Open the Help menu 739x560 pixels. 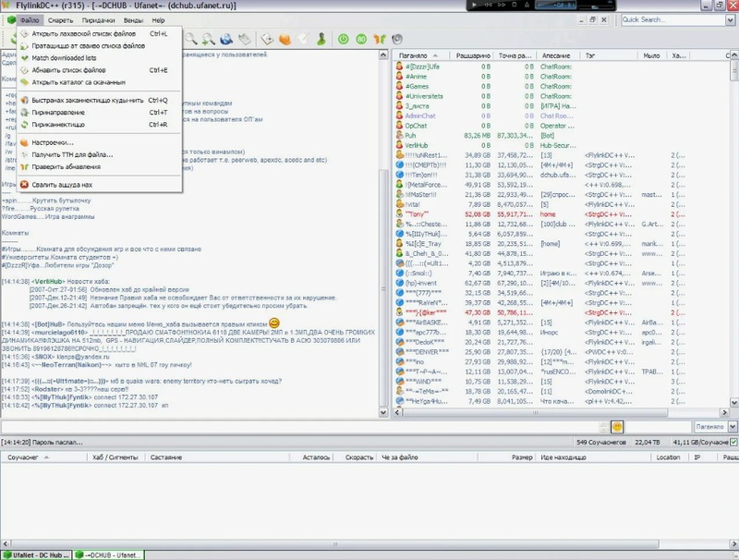pos(158,19)
